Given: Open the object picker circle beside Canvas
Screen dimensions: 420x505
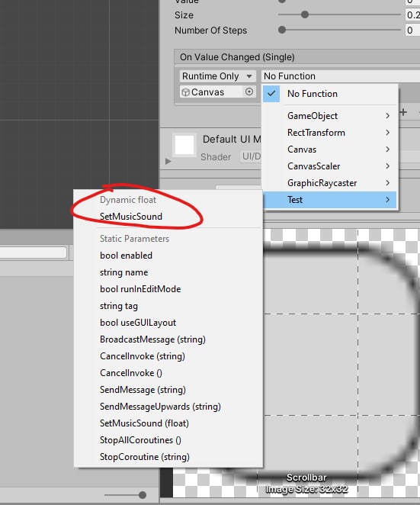Looking at the screenshot, I should 248,92.
